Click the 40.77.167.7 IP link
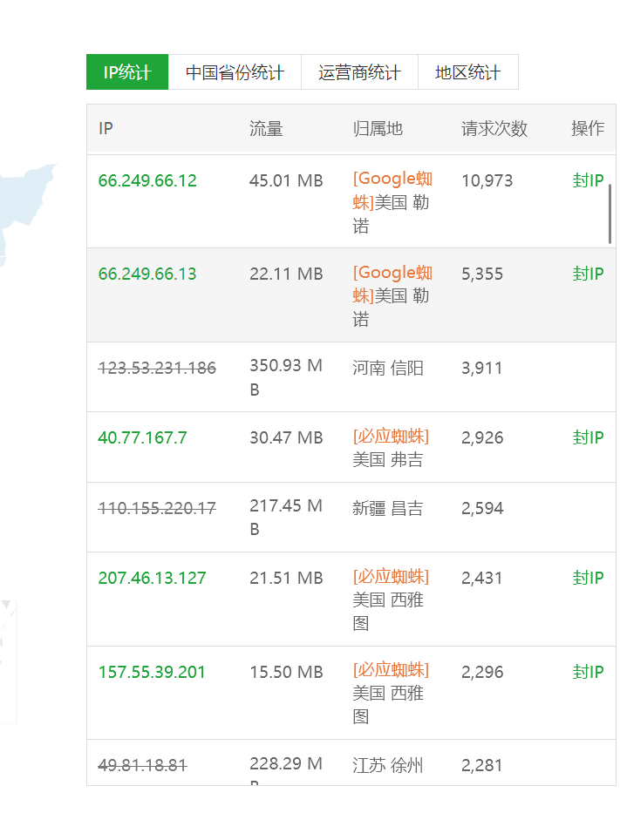Screen dimensions: 620x840 click(x=142, y=437)
